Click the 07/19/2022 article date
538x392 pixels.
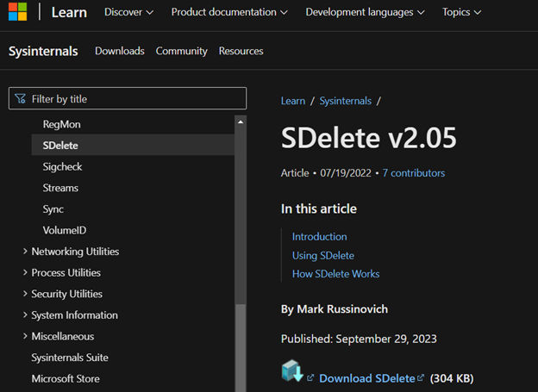click(346, 173)
